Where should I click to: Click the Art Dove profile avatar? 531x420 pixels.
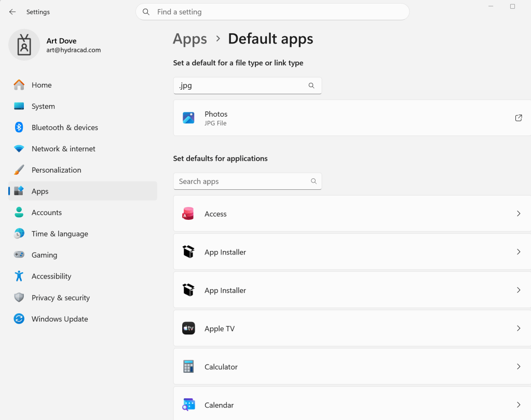tap(24, 45)
